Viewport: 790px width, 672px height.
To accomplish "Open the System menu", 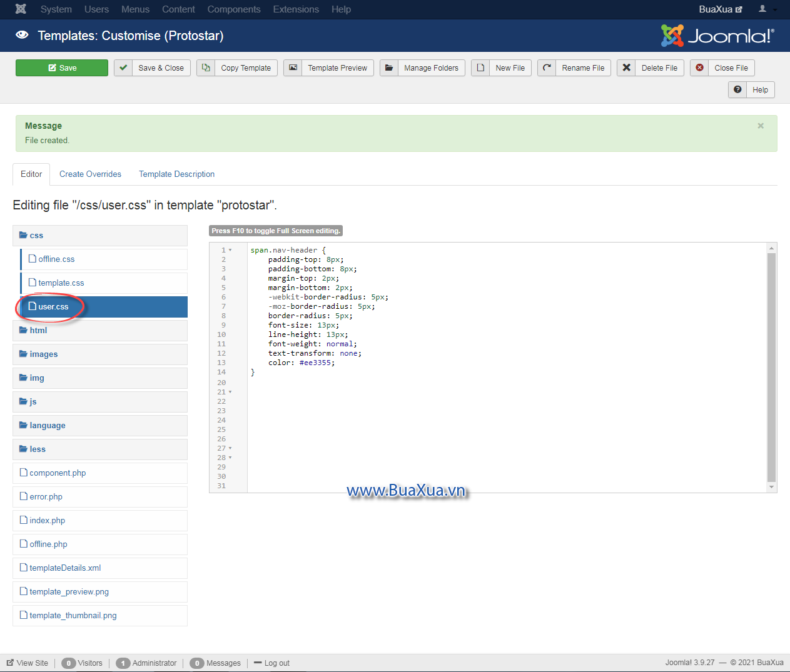I will coord(56,9).
